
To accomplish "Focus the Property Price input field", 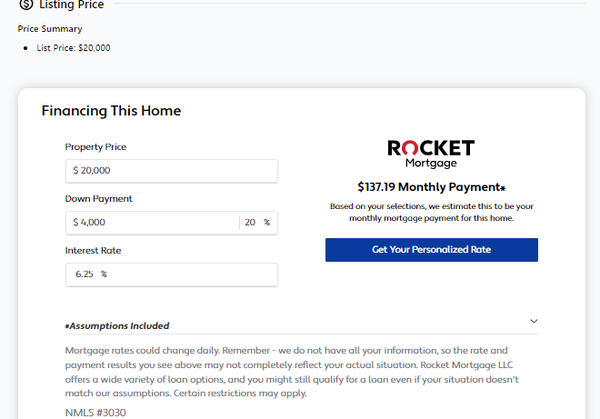I will click(170, 171).
